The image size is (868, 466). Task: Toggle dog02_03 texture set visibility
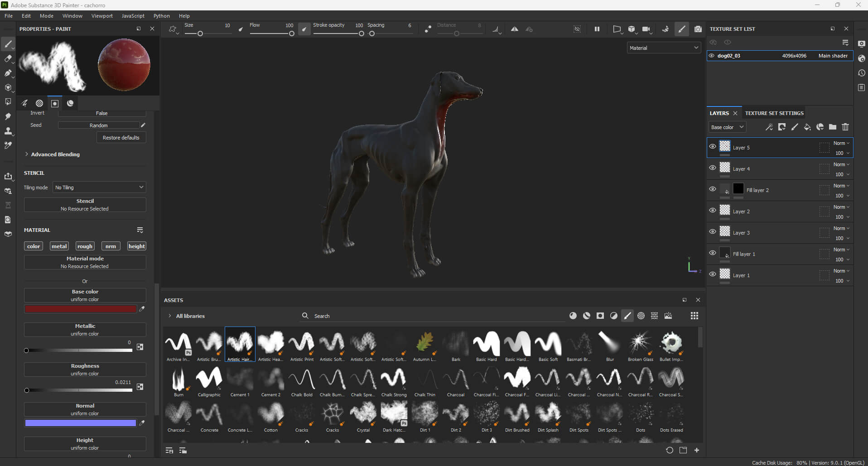pyautogui.click(x=712, y=56)
